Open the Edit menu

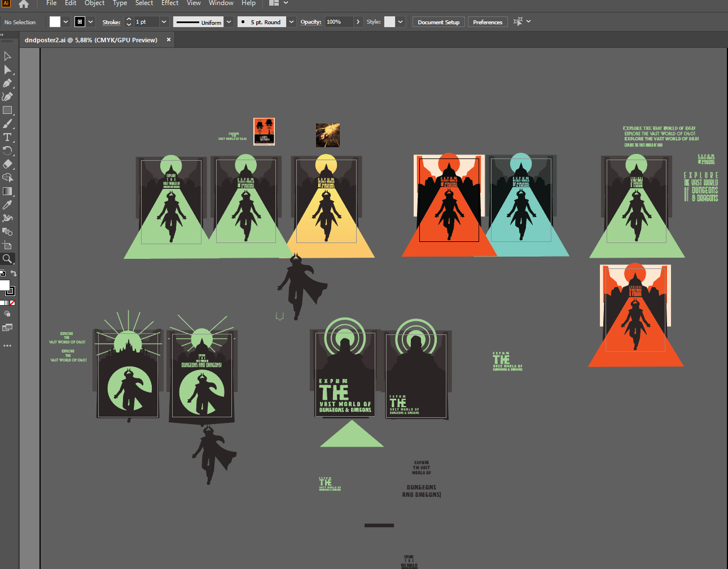coord(71,3)
